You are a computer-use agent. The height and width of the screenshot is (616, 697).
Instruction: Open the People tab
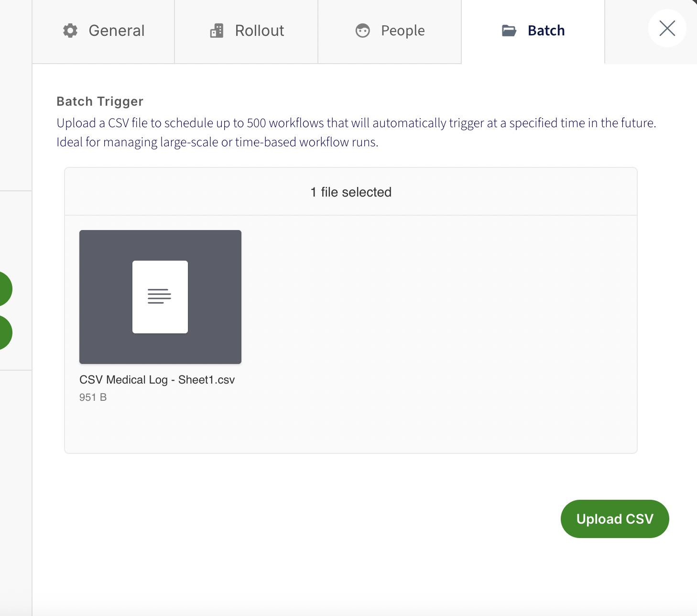390,31
